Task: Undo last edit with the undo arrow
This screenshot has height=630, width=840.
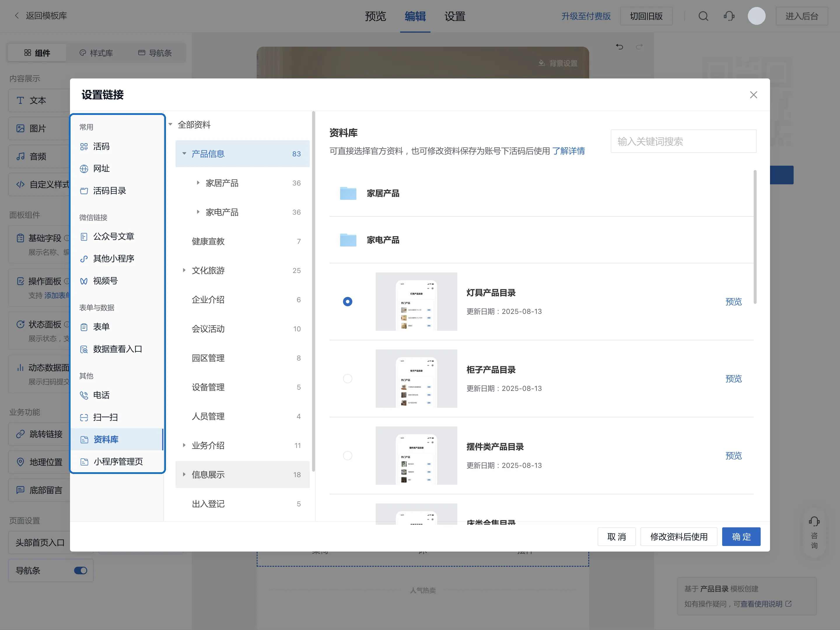Action: [619, 46]
